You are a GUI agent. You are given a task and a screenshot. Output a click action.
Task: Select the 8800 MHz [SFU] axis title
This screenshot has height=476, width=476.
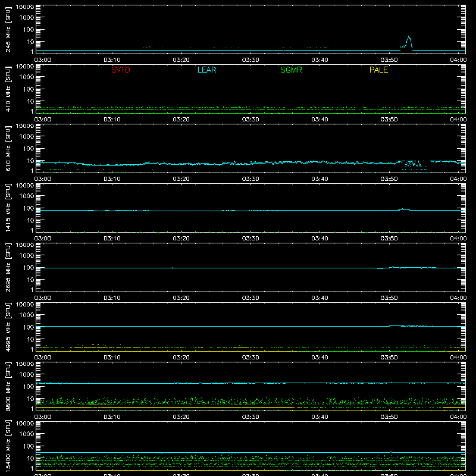point(8,386)
